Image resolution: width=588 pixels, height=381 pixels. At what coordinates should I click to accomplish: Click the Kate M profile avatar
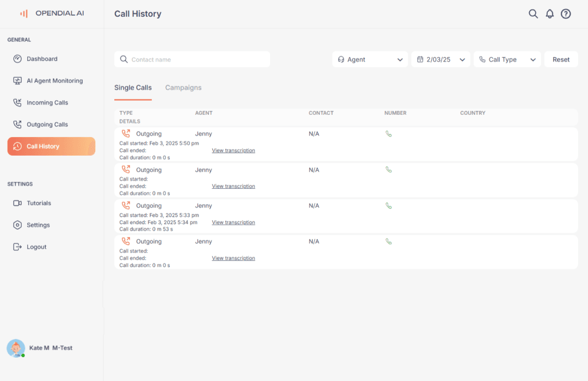pyautogui.click(x=16, y=348)
